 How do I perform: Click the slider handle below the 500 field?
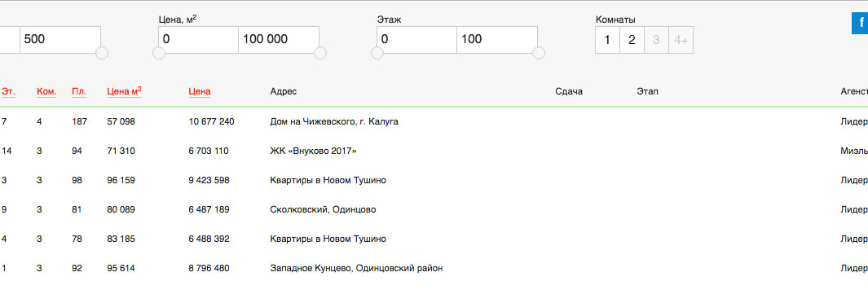102,53
